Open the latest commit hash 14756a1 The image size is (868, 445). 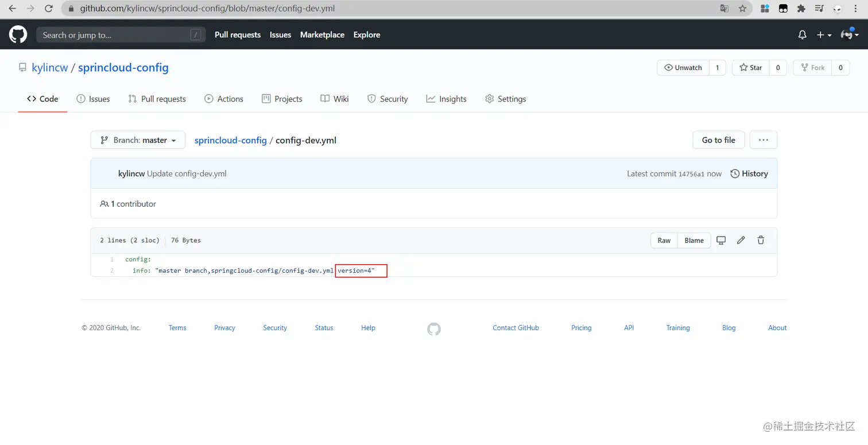point(691,174)
